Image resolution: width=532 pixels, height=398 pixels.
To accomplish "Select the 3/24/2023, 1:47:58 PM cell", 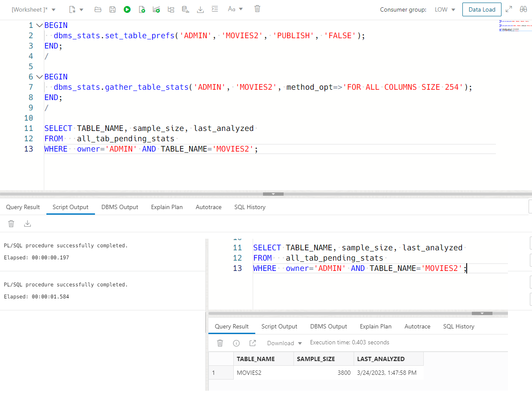I will point(389,373).
